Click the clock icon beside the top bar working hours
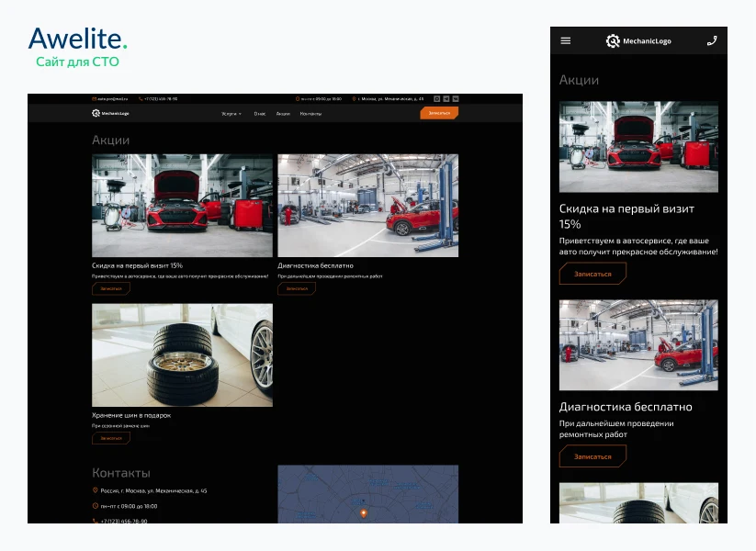The image size is (756, 551). pos(298,99)
